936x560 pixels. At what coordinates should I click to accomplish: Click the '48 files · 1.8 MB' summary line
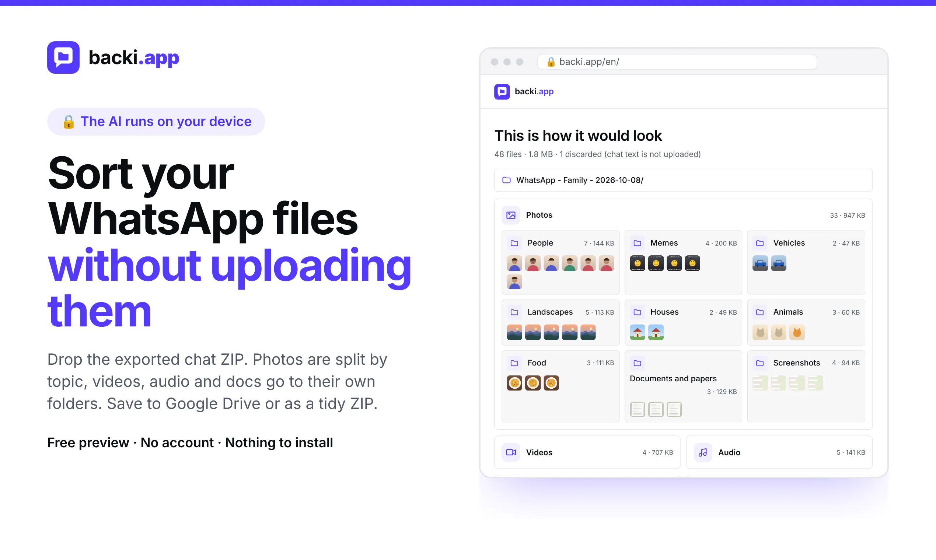tap(597, 154)
